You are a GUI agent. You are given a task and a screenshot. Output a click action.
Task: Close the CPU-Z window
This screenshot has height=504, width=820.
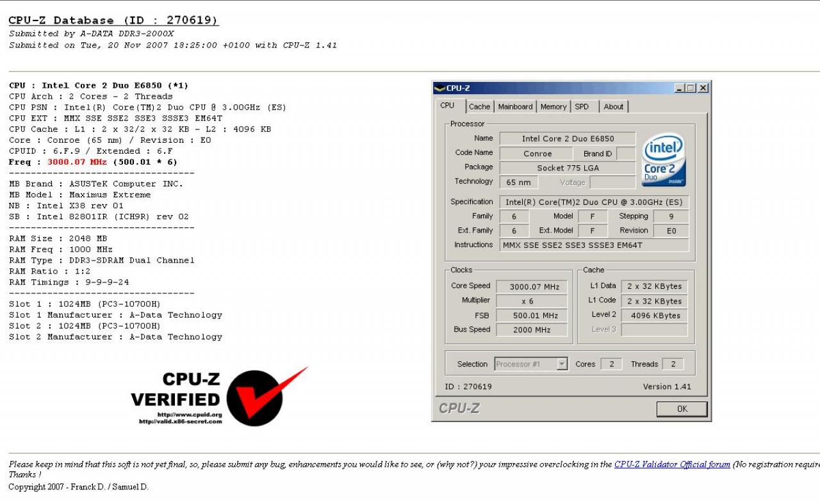click(x=703, y=88)
